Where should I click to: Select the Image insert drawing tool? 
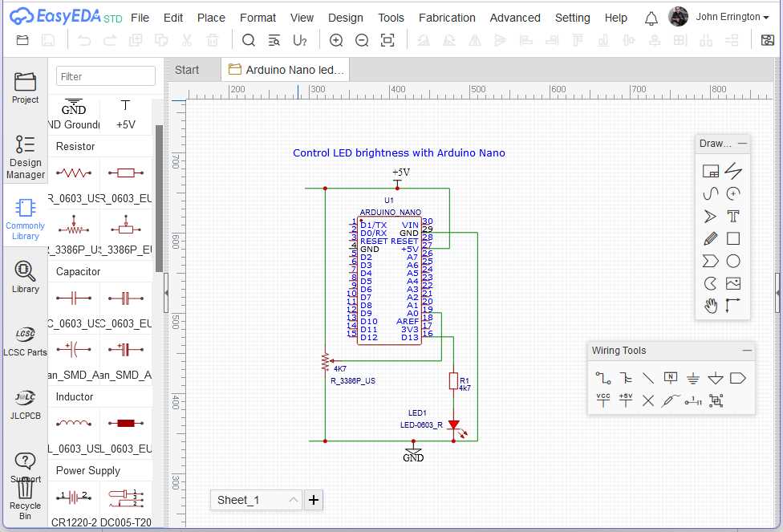coord(733,283)
